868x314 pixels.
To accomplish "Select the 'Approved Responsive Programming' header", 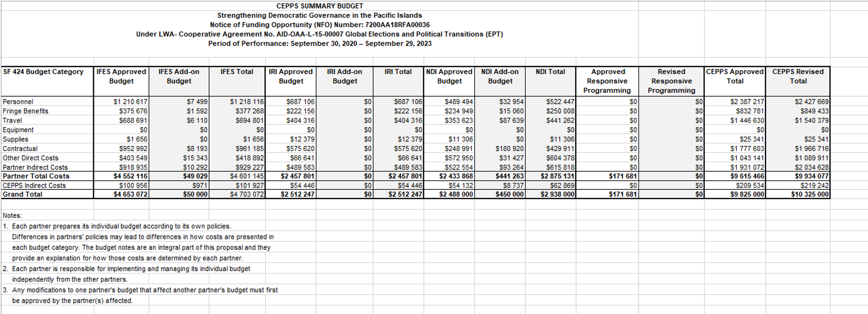I will pos(607,81).
